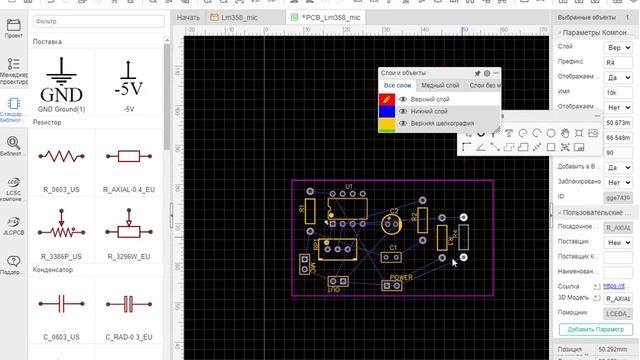This screenshot has width=640, height=360.
Task: Click the library panel vertical scrollbar
Action: coord(167,96)
